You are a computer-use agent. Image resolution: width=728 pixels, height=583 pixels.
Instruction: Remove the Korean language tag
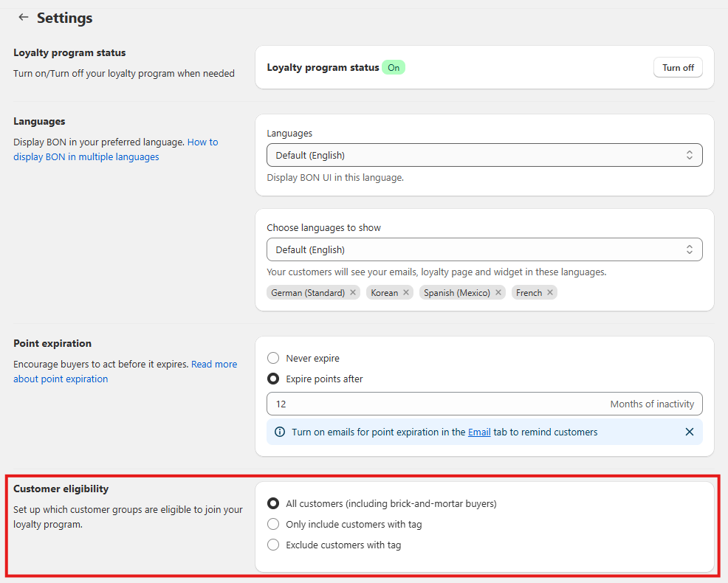(x=406, y=293)
